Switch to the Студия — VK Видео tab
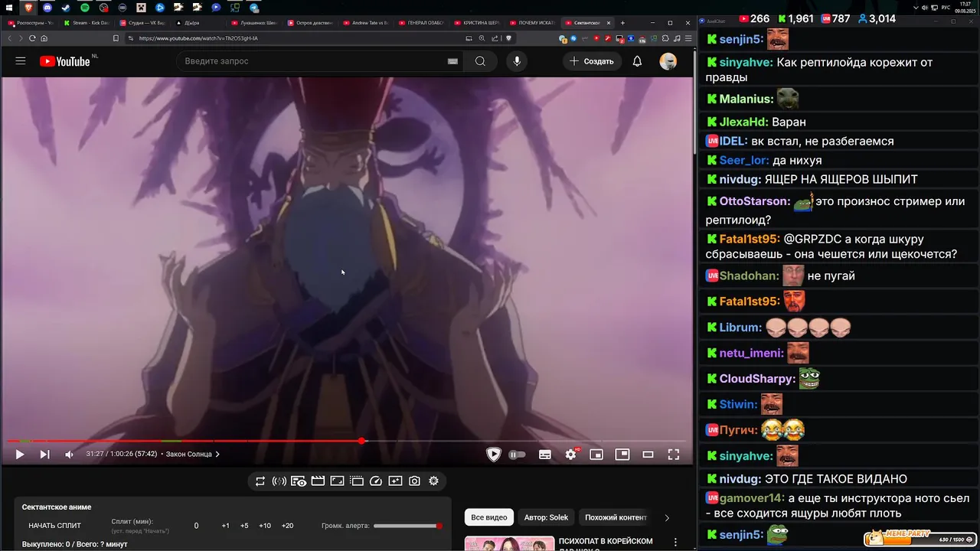 [142, 23]
